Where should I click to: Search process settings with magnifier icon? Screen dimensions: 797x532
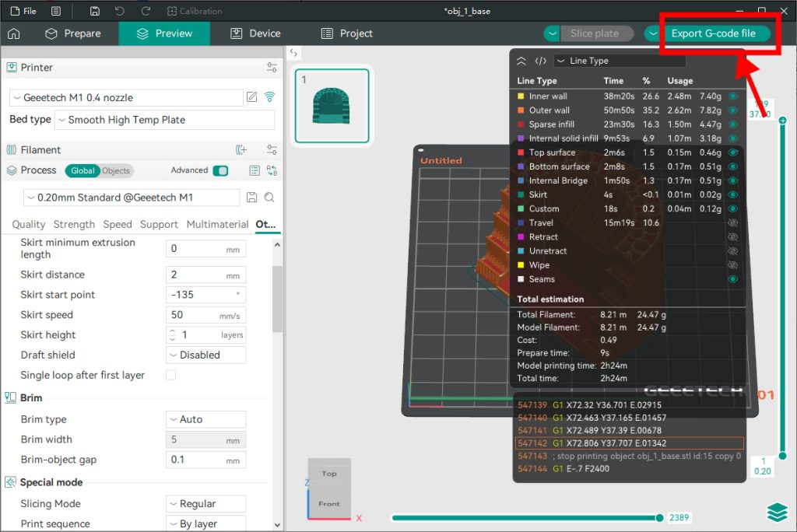click(x=269, y=198)
